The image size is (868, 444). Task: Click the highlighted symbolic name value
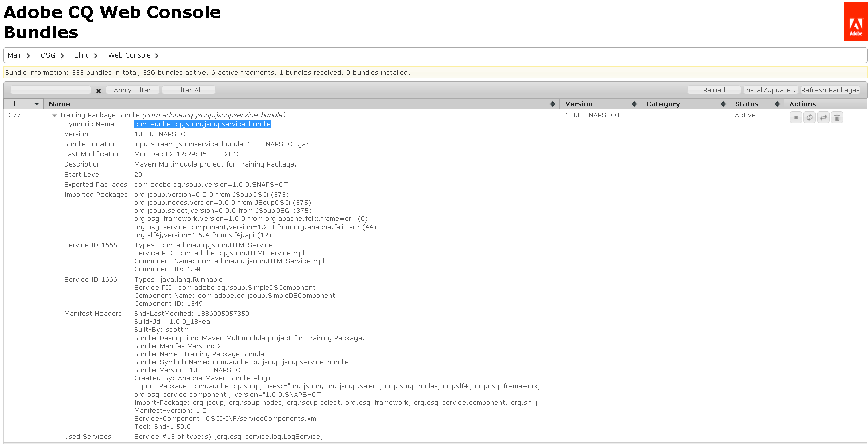tap(202, 124)
